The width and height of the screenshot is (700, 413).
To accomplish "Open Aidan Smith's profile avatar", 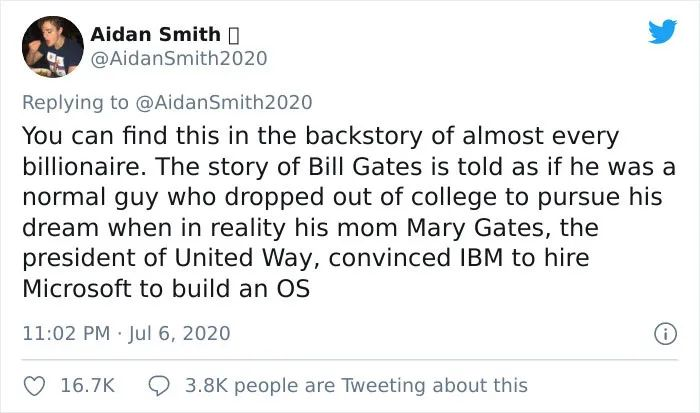I will coord(52,46).
